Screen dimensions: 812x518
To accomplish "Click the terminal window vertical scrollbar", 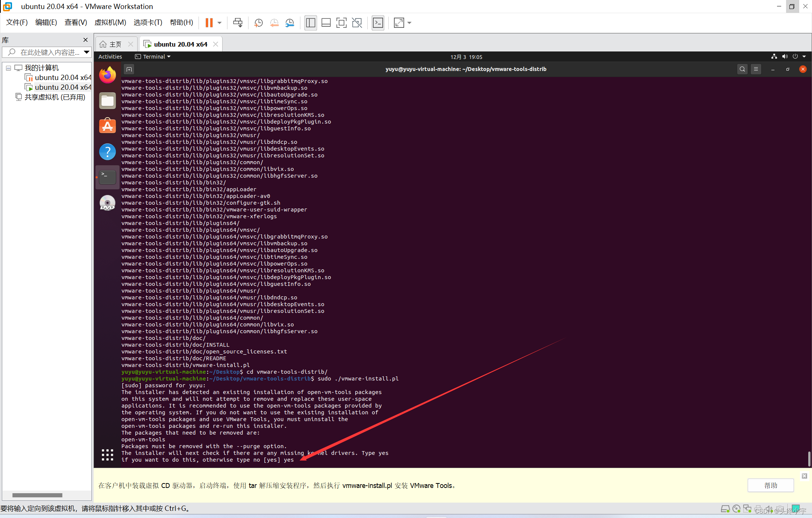I will [809, 459].
